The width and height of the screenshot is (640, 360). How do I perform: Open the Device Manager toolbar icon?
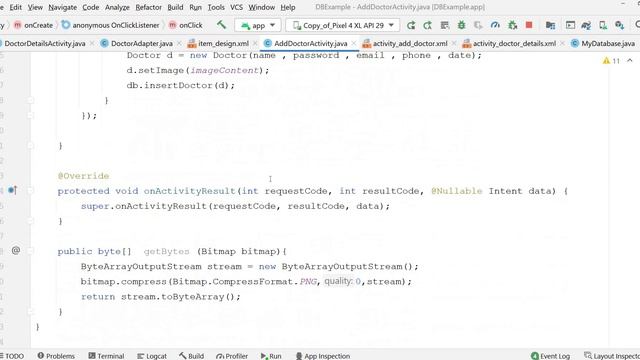click(603, 25)
